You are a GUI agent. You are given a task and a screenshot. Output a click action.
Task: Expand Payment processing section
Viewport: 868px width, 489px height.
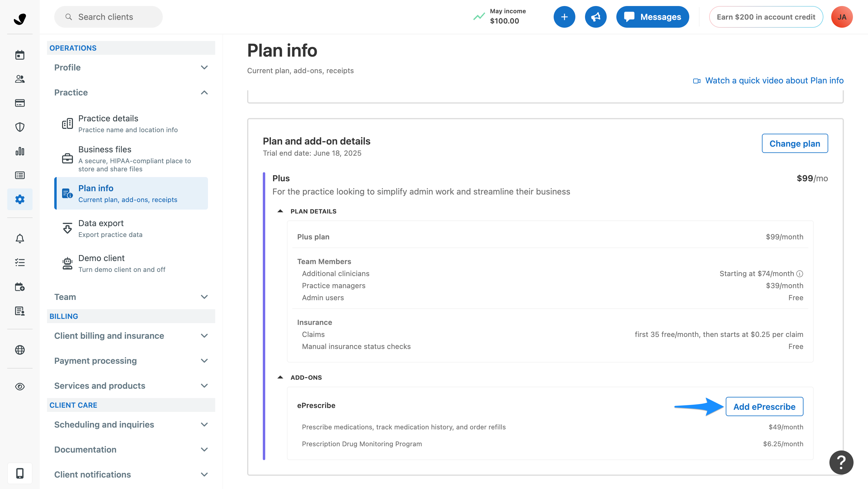131,361
